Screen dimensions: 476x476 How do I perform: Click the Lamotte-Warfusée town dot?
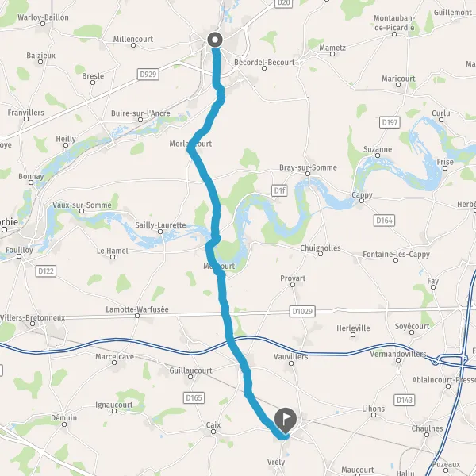point(137,316)
